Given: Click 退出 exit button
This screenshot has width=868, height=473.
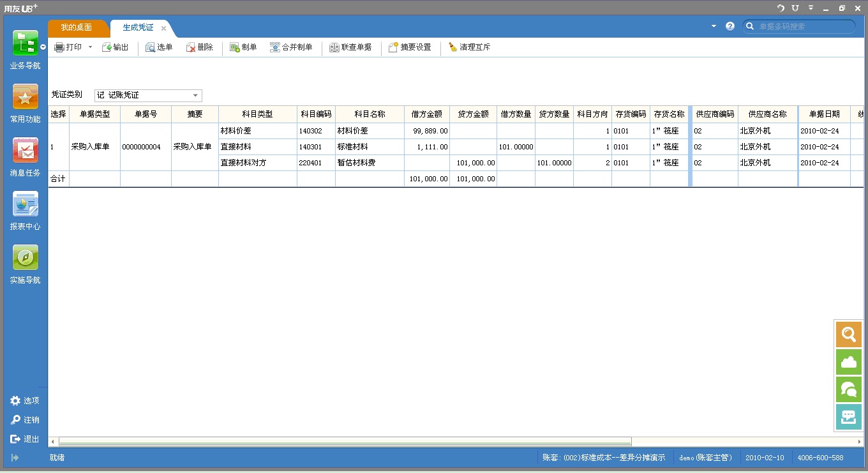Looking at the screenshot, I should tap(25, 439).
